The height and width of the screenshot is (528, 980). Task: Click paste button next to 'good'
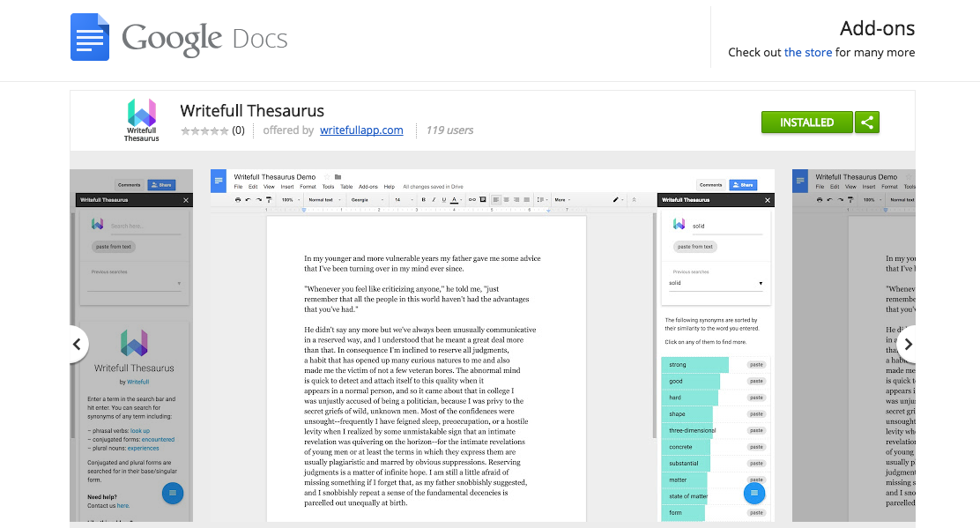(756, 381)
